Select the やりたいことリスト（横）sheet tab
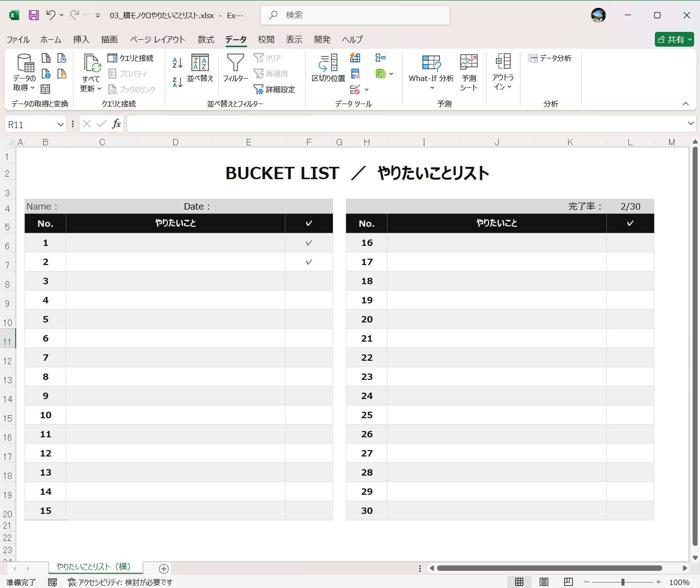 (96, 567)
